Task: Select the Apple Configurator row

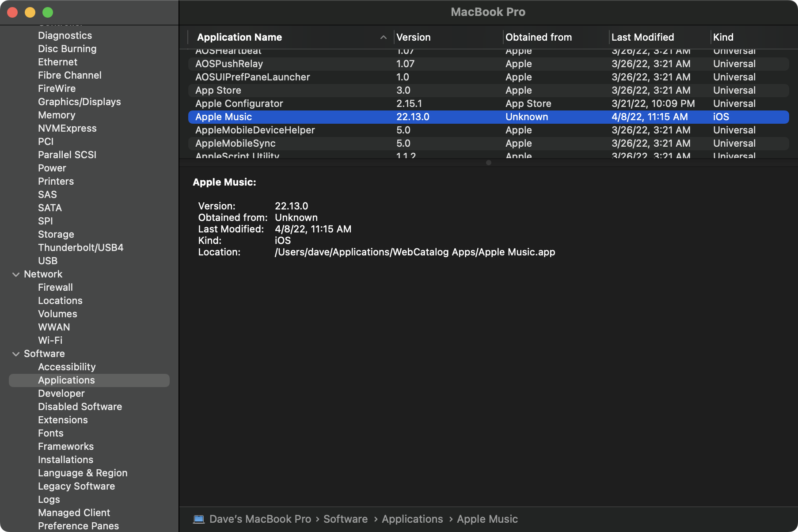Action: [x=488, y=104]
